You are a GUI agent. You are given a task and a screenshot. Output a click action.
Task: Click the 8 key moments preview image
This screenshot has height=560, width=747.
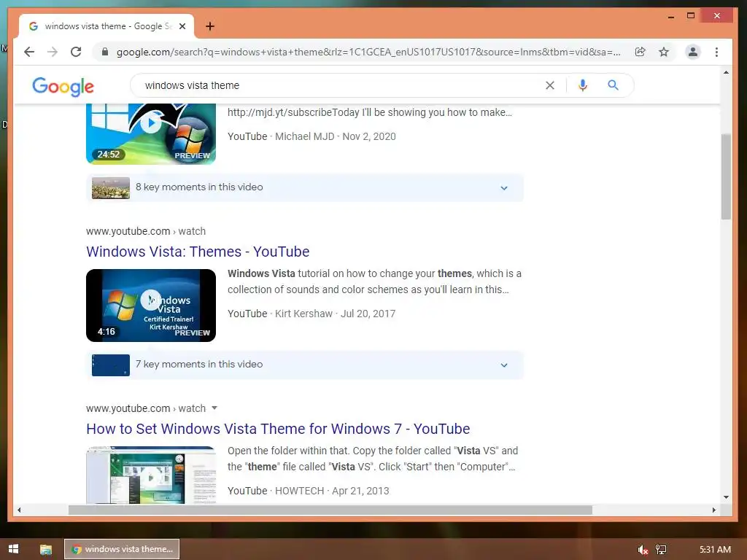(x=111, y=187)
